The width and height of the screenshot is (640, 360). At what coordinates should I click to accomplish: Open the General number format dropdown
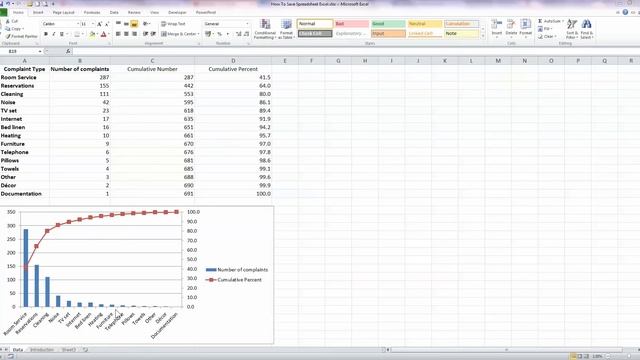[x=247, y=24]
